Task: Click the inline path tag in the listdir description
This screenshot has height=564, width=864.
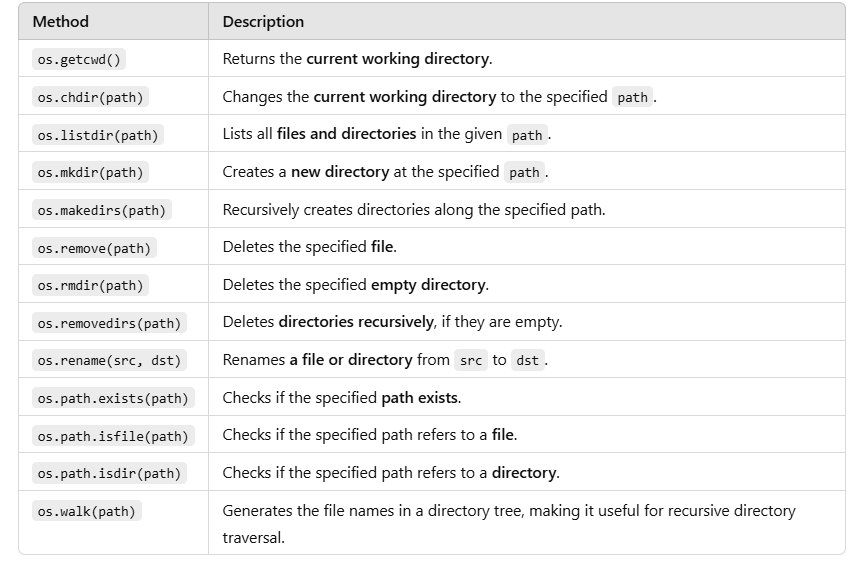Action: click(527, 135)
